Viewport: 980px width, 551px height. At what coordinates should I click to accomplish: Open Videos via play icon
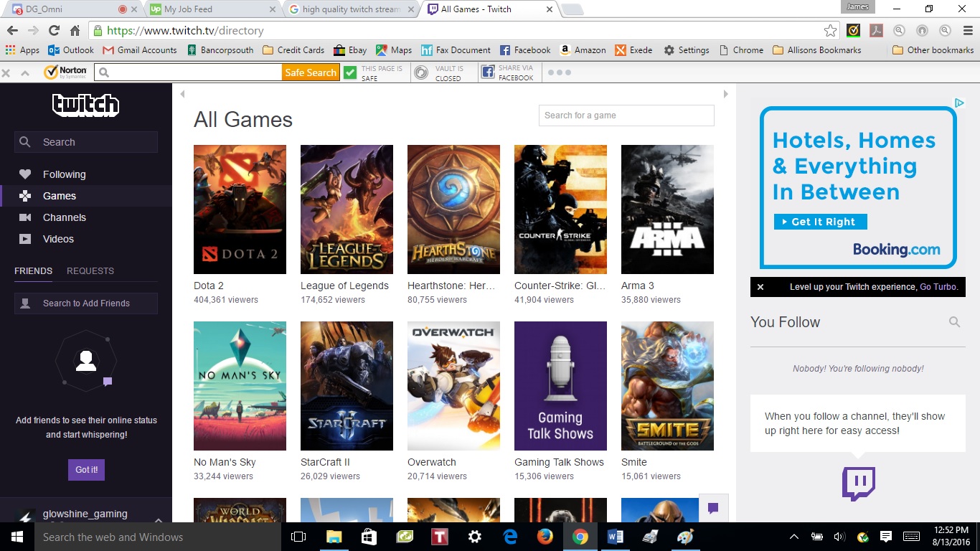(25, 239)
